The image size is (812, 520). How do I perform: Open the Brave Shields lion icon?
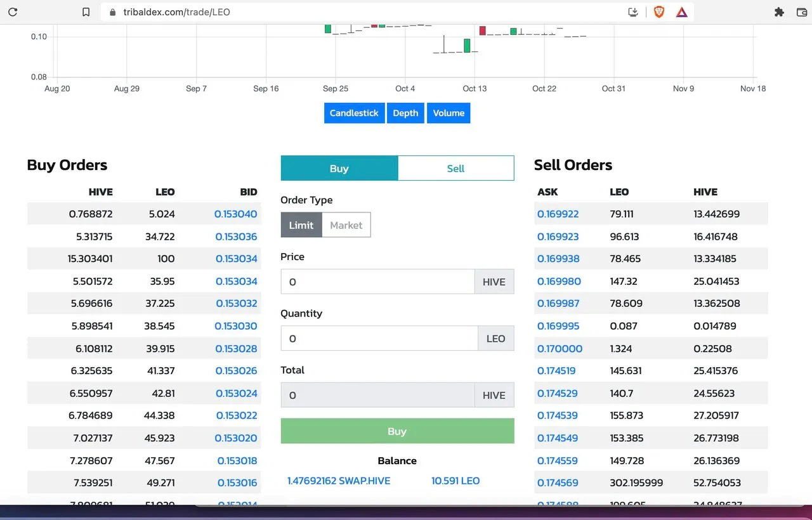pyautogui.click(x=659, y=12)
